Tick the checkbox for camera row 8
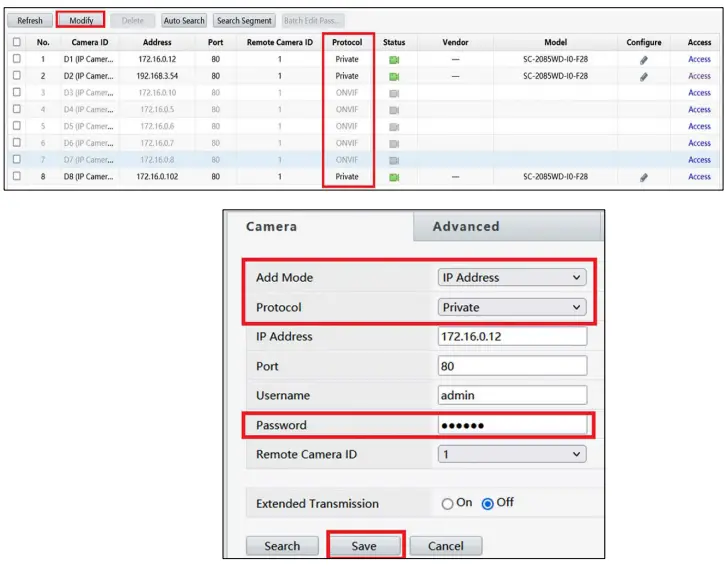 point(17,176)
